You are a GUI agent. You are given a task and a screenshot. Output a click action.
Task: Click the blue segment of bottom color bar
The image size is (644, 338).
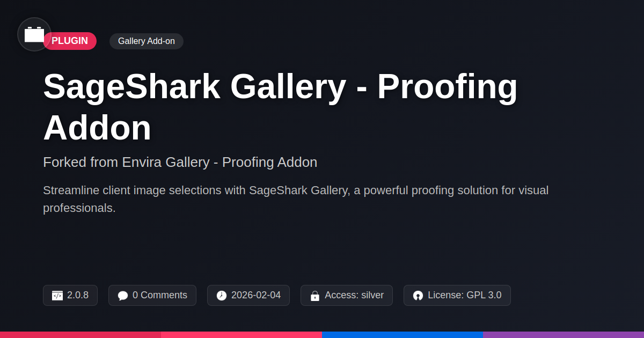point(402,334)
